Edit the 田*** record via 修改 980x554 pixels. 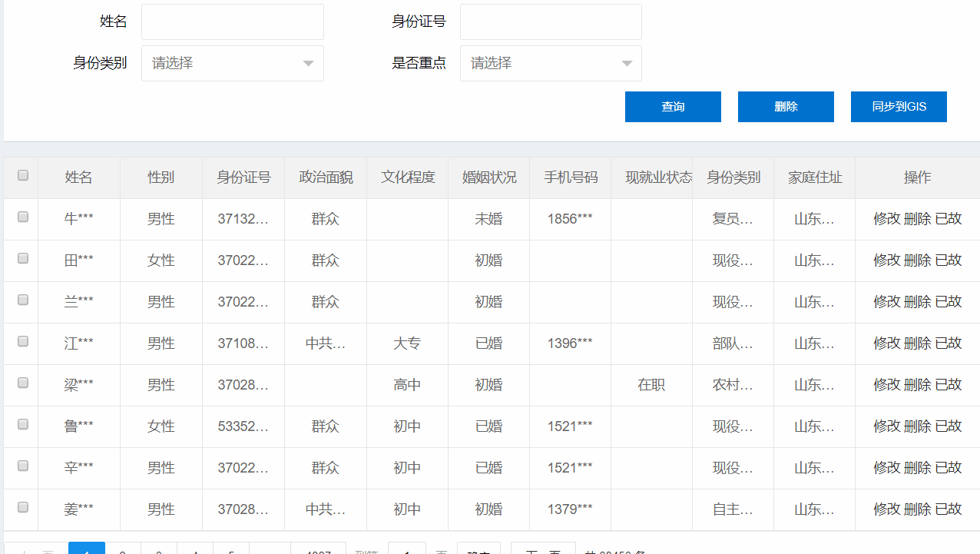[x=886, y=260]
